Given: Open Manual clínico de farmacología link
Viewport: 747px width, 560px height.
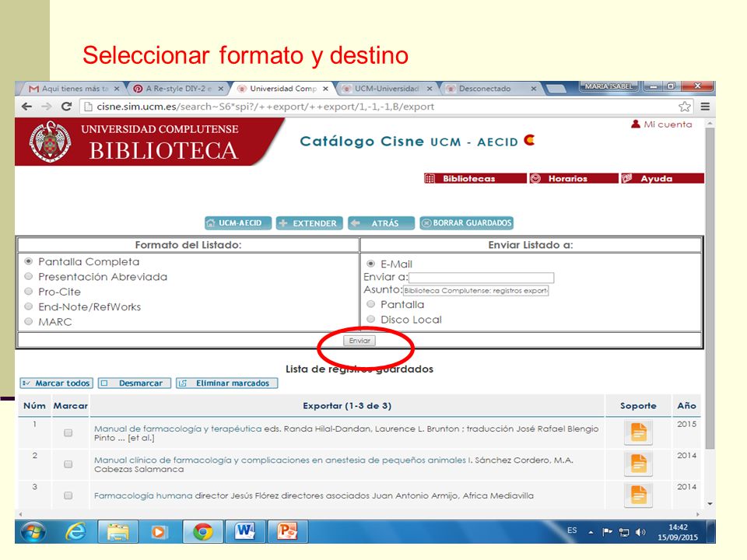Looking at the screenshot, I should coord(279,460).
